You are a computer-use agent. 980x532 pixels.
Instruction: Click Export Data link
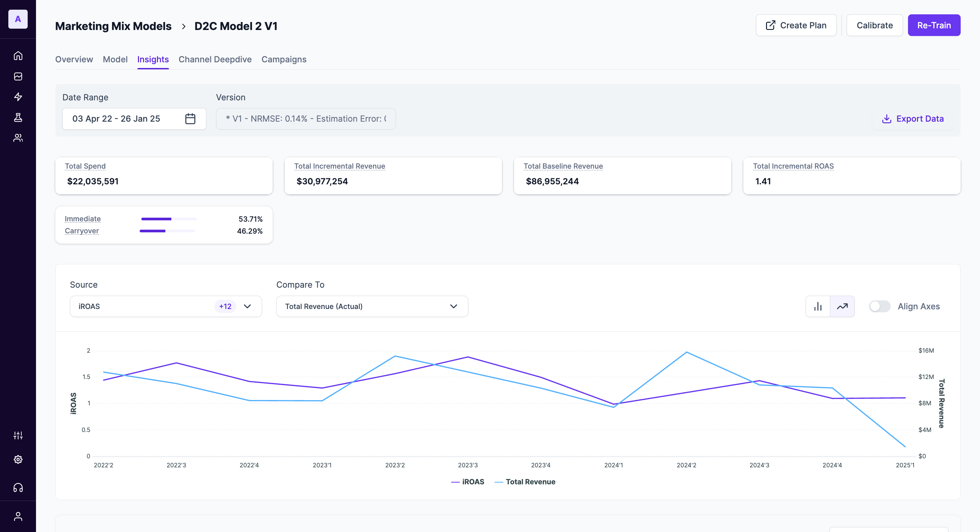[x=913, y=119]
